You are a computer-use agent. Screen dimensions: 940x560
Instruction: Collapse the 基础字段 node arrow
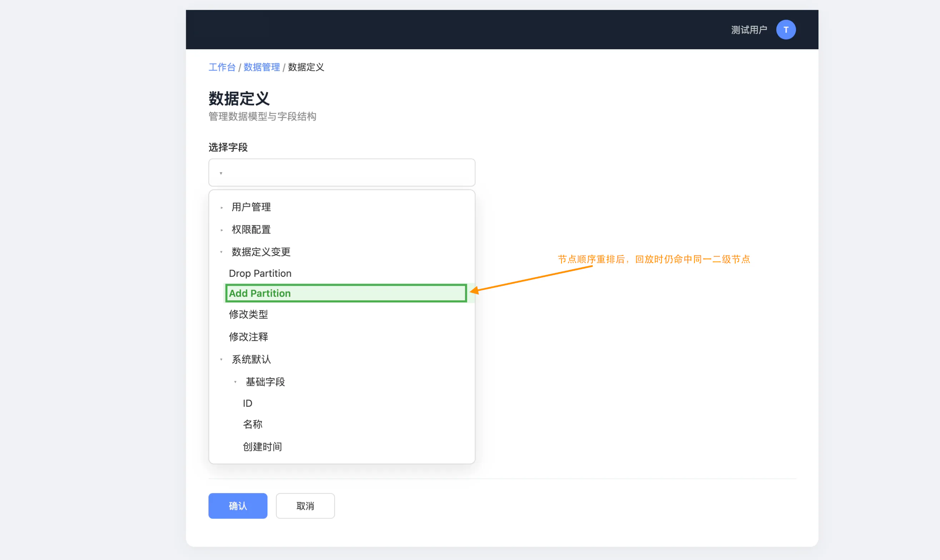[235, 382]
